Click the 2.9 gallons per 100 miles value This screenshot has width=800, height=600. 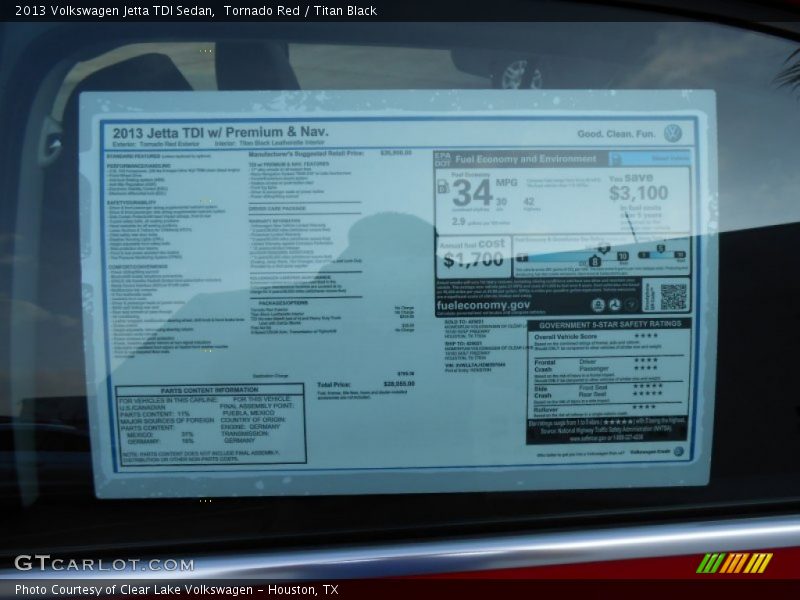click(458, 221)
